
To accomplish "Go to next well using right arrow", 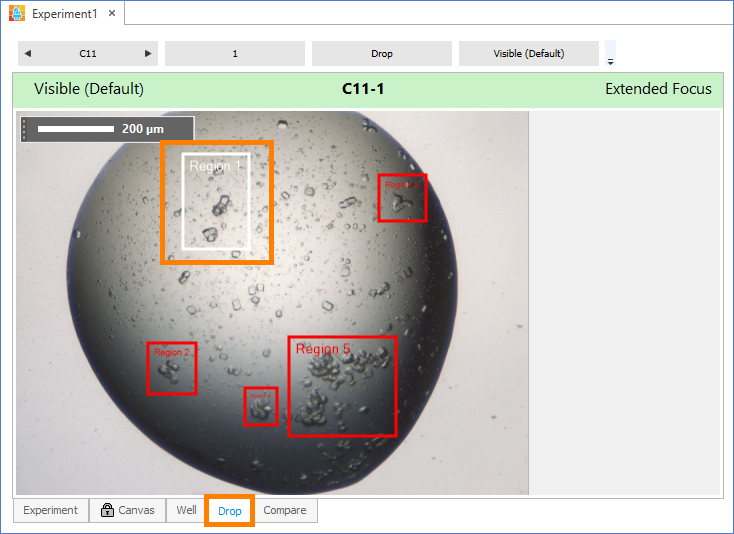I will click(x=148, y=53).
